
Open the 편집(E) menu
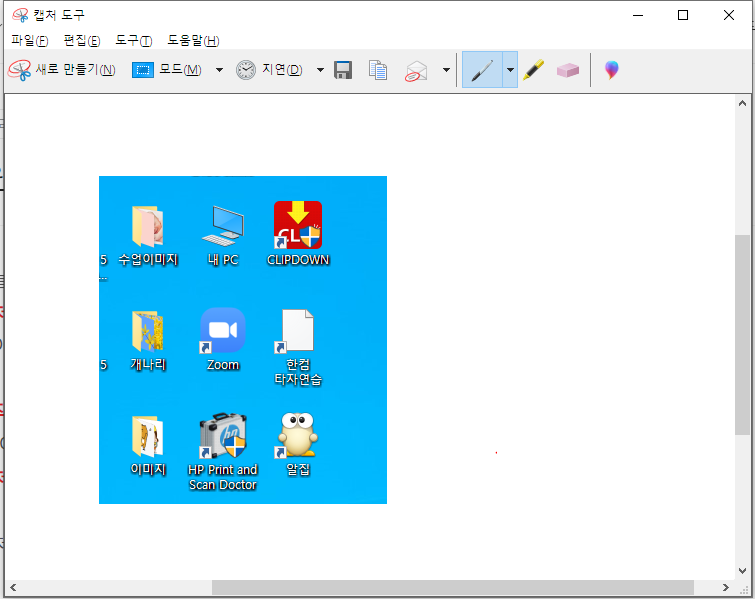coord(82,40)
